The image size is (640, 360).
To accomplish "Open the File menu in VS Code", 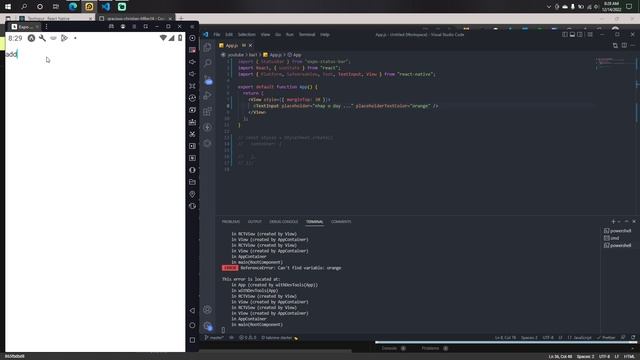I will point(217,35).
